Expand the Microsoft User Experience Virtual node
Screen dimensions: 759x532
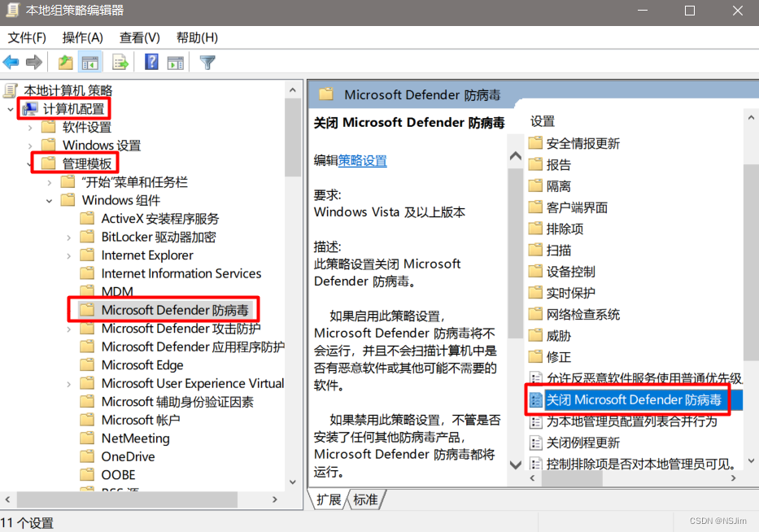pyautogui.click(x=68, y=384)
